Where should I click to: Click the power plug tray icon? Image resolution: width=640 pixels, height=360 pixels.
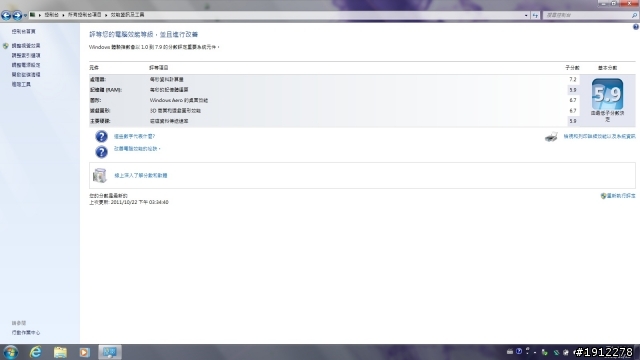coord(566,352)
